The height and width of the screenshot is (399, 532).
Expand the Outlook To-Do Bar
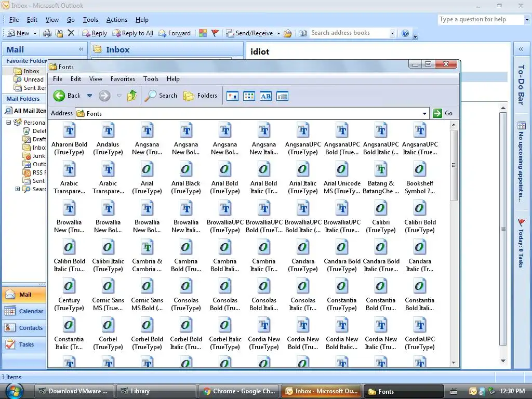pos(521,49)
